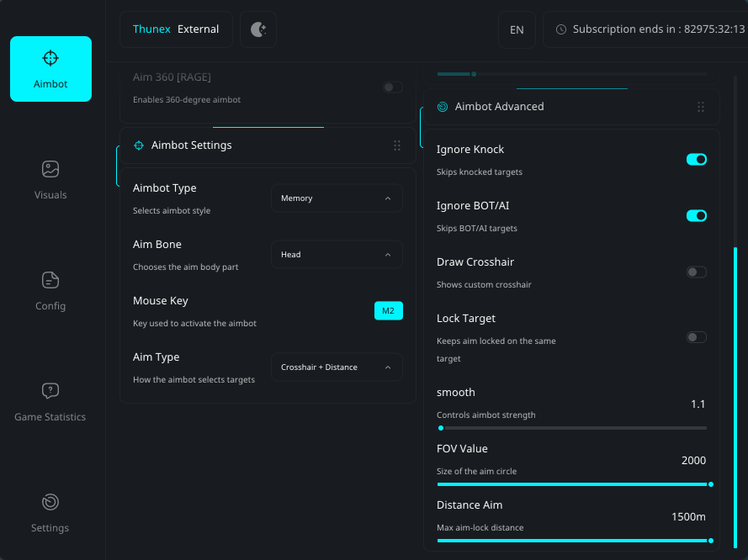The height and width of the screenshot is (560, 748).
Task: Click the right panel vertical scrollbar
Action: [735, 395]
